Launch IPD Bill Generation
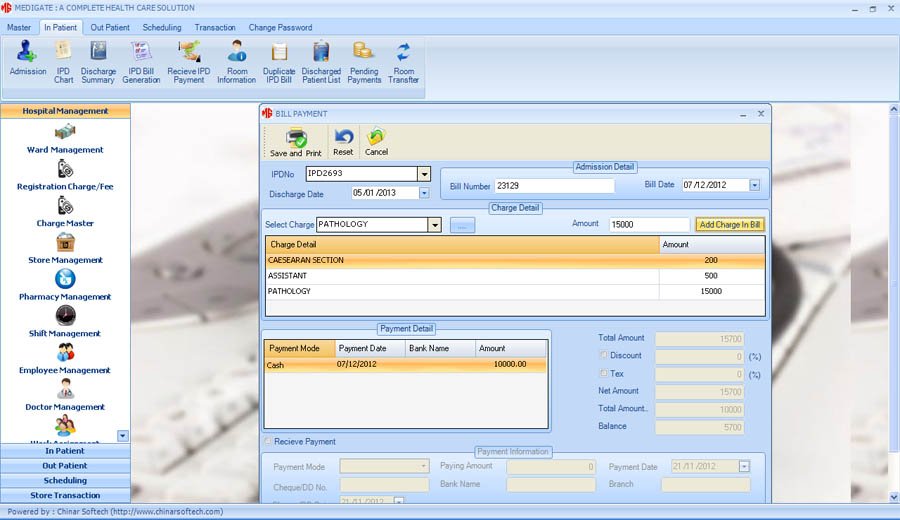This screenshot has height=520, width=900. (x=141, y=62)
